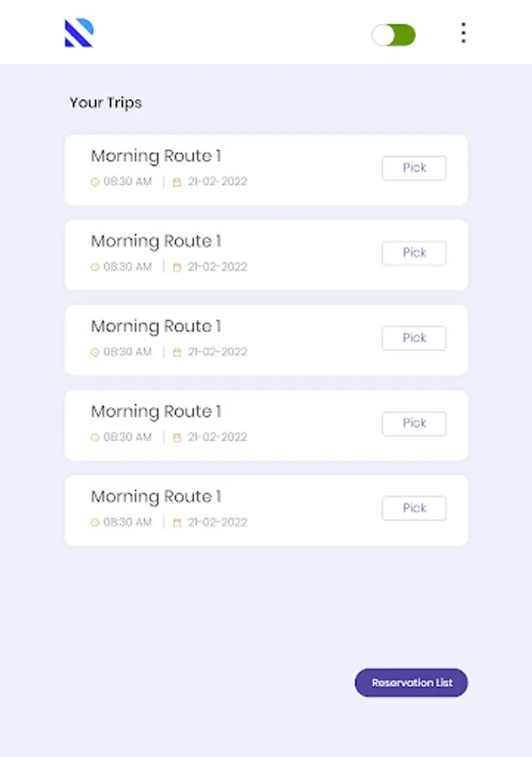Viewport: 532px width, 757px height.
Task: Select the first Morning Route 1 title
Action: coord(155,156)
